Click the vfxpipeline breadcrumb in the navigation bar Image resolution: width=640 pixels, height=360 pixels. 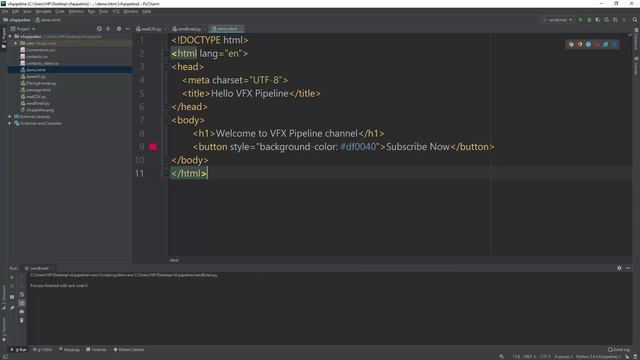click(17, 20)
